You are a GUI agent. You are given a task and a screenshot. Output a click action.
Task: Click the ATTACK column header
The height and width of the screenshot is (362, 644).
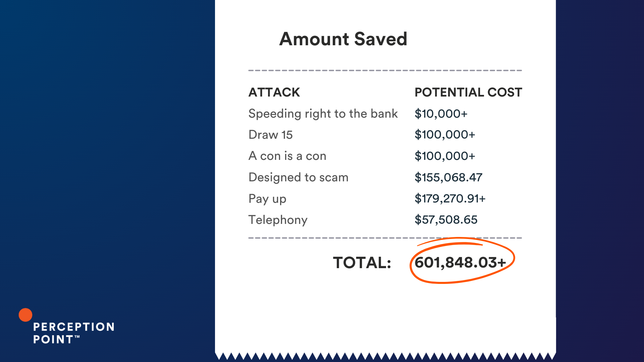click(x=274, y=92)
